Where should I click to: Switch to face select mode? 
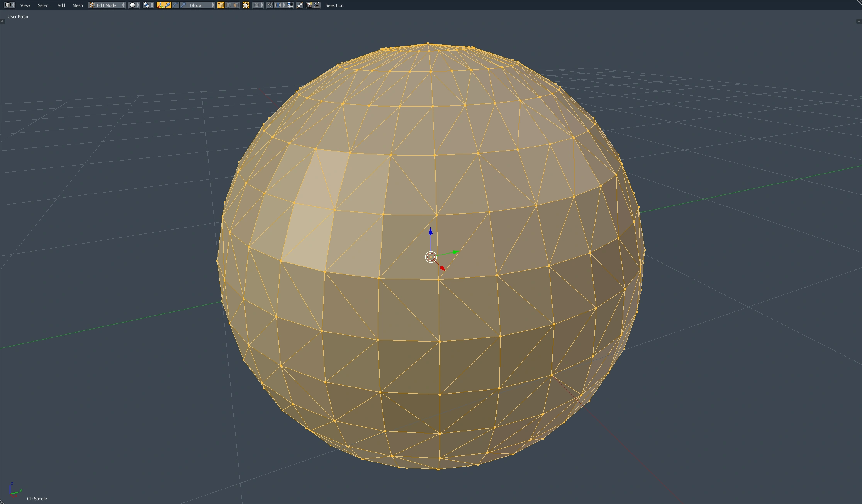236,5
